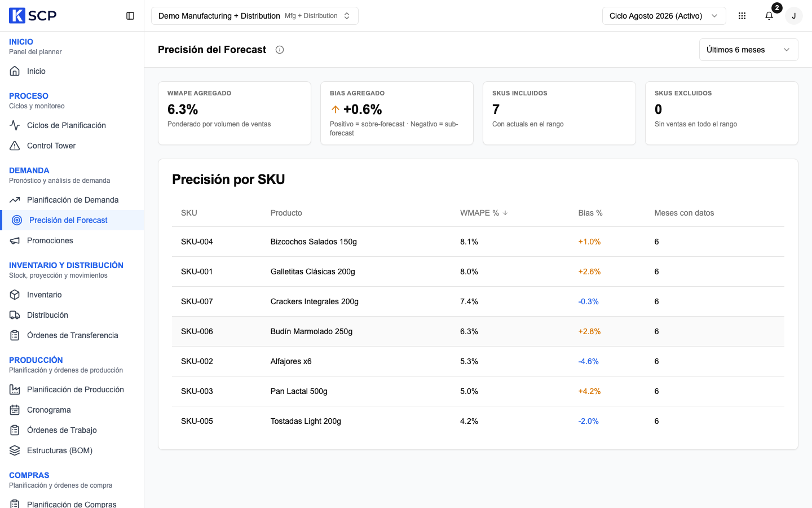Open the Ciclo Agosto 2026 cycle dropdown
This screenshot has width=812, height=508.
tap(664, 16)
